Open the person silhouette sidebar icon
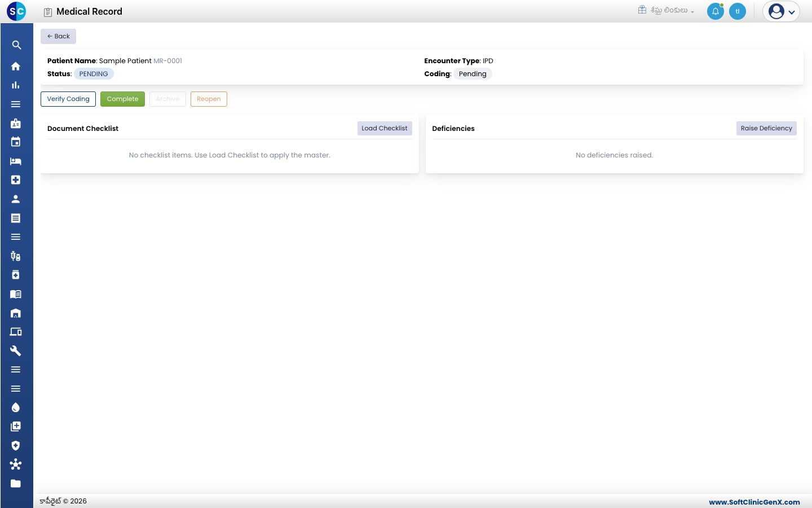The image size is (812, 508). click(16, 199)
